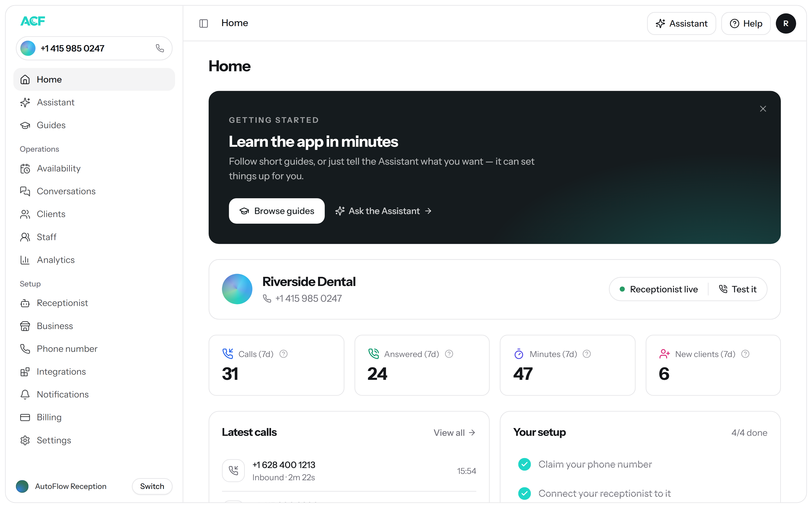Click the Calls (7d) incoming call icon
812x508 pixels.
click(x=228, y=354)
